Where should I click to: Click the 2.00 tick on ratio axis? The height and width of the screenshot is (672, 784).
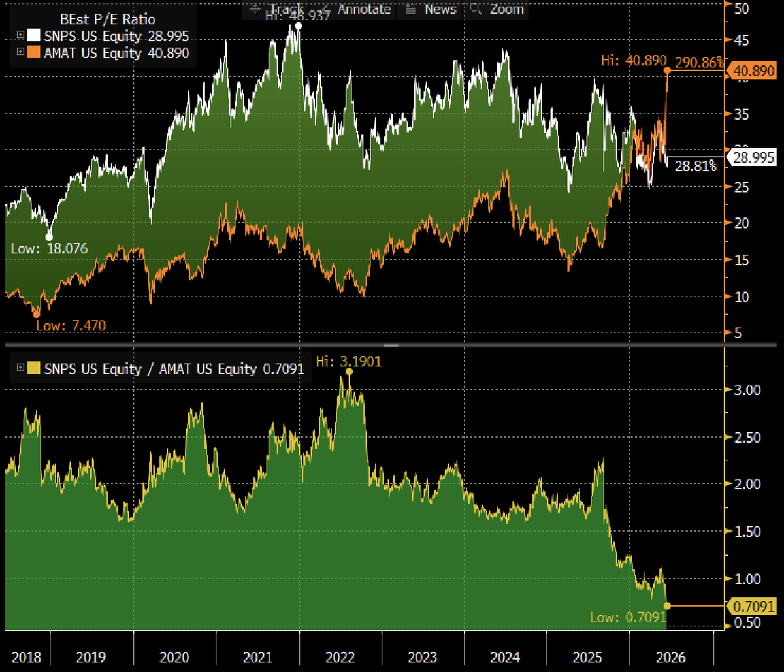747,484
